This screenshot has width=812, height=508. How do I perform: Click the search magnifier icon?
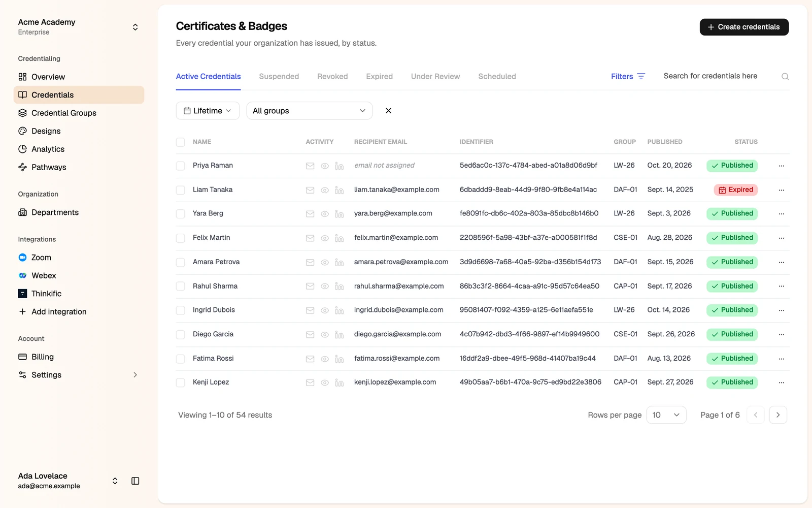pos(785,77)
